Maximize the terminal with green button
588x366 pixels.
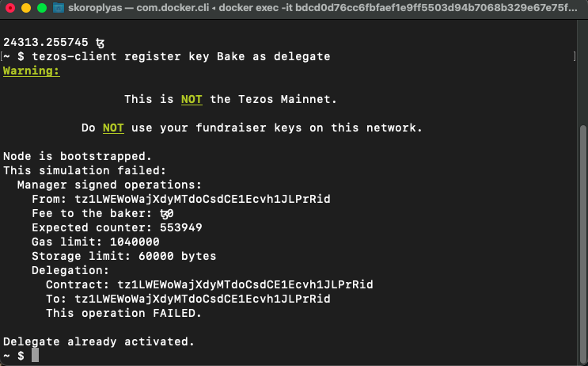[x=42, y=10]
